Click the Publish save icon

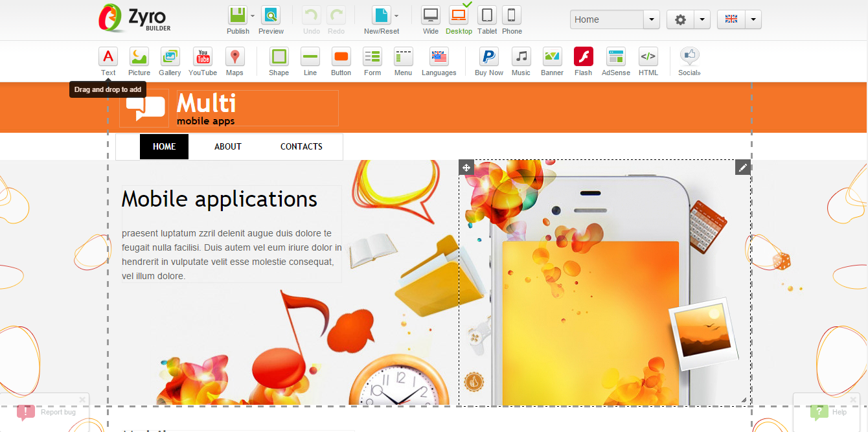(x=238, y=16)
